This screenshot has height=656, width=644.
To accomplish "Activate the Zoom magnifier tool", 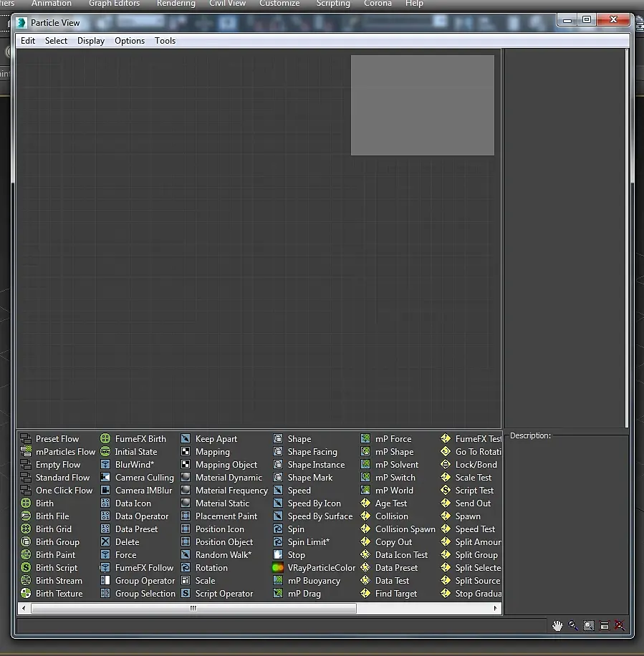I will (x=573, y=625).
